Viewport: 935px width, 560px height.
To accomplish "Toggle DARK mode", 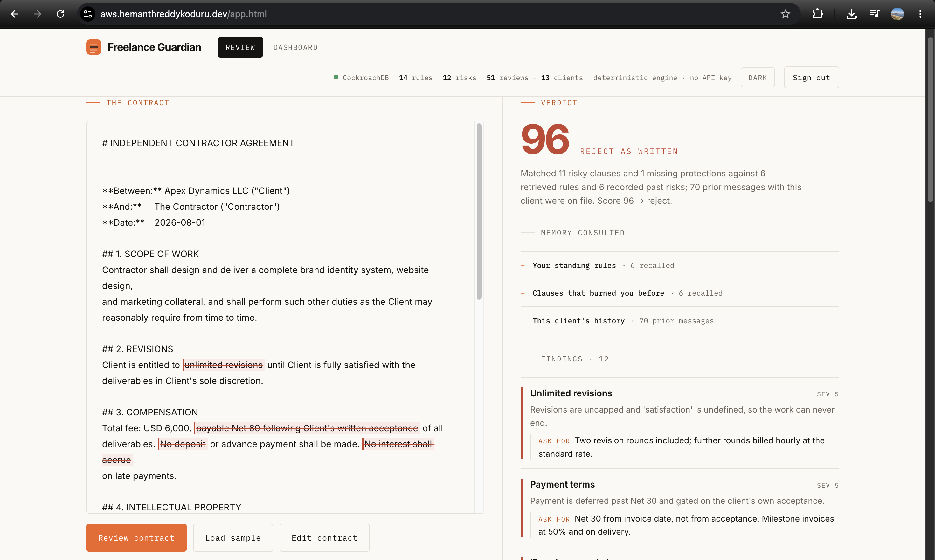I will coord(758,77).
